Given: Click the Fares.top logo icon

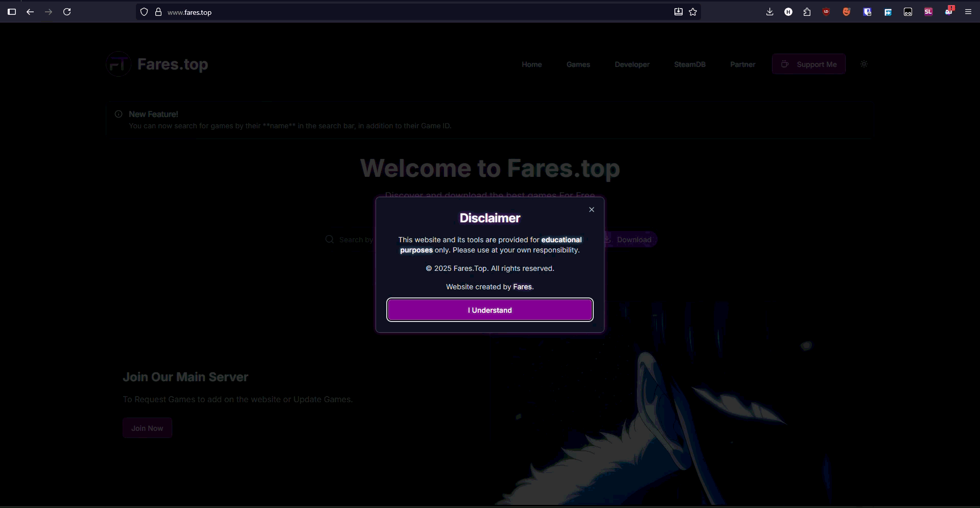Looking at the screenshot, I should (x=118, y=63).
